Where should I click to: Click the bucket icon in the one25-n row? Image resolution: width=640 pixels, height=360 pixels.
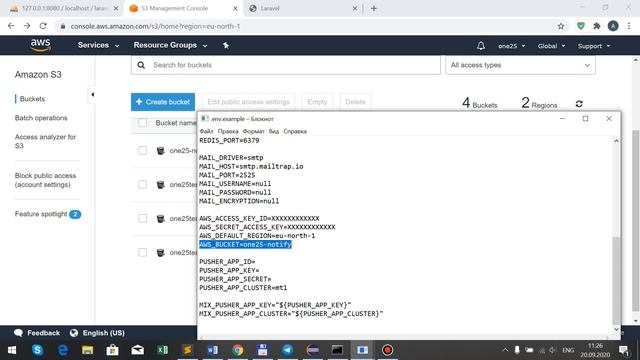(x=160, y=151)
